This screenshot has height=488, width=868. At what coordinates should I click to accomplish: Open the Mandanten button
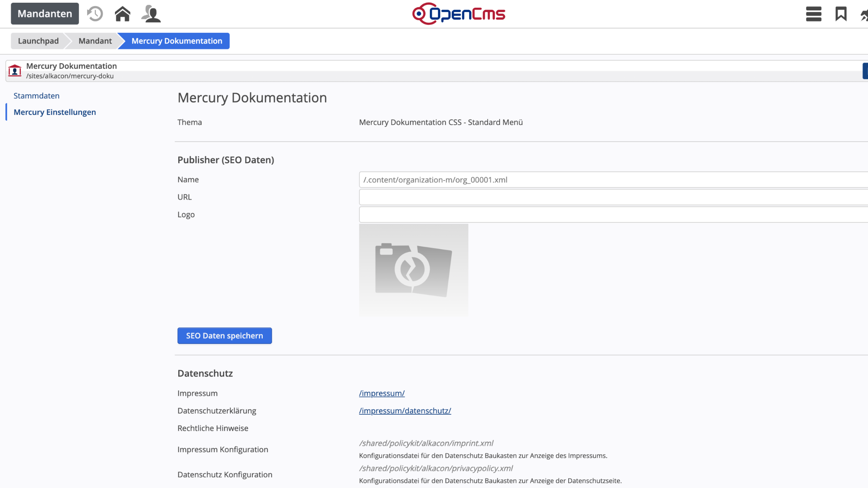click(44, 13)
